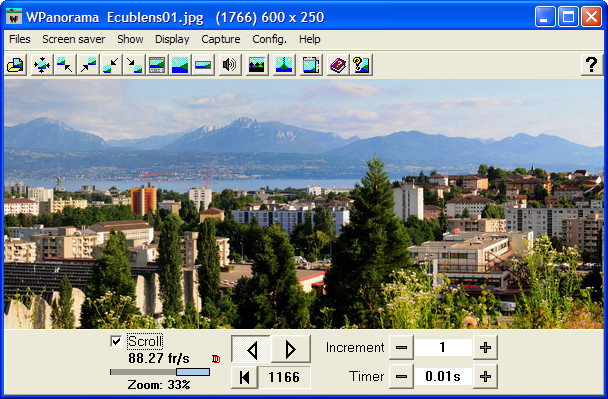Image resolution: width=608 pixels, height=399 pixels.
Task: Click the filmstrip-style picture icon in toolbar
Action: pyautogui.click(x=157, y=65)
